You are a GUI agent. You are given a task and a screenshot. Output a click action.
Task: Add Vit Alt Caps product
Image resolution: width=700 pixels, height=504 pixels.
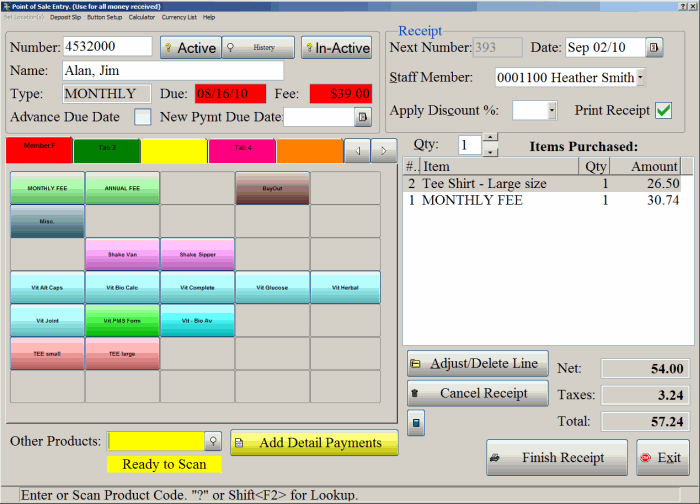coord(47,287)
